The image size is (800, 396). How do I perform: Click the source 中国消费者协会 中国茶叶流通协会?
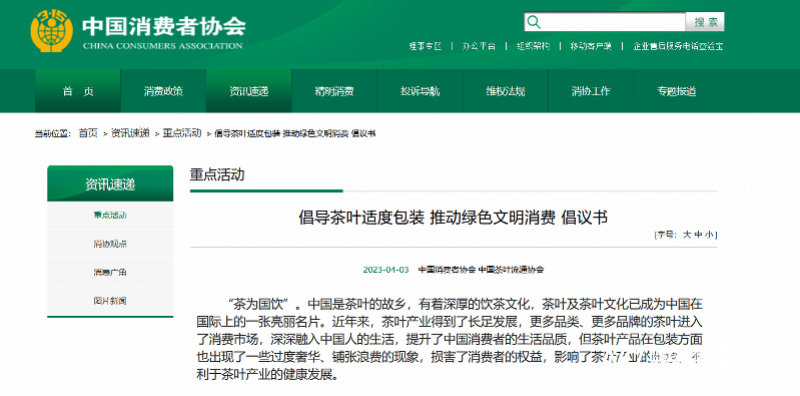click(x=481, y=269)
